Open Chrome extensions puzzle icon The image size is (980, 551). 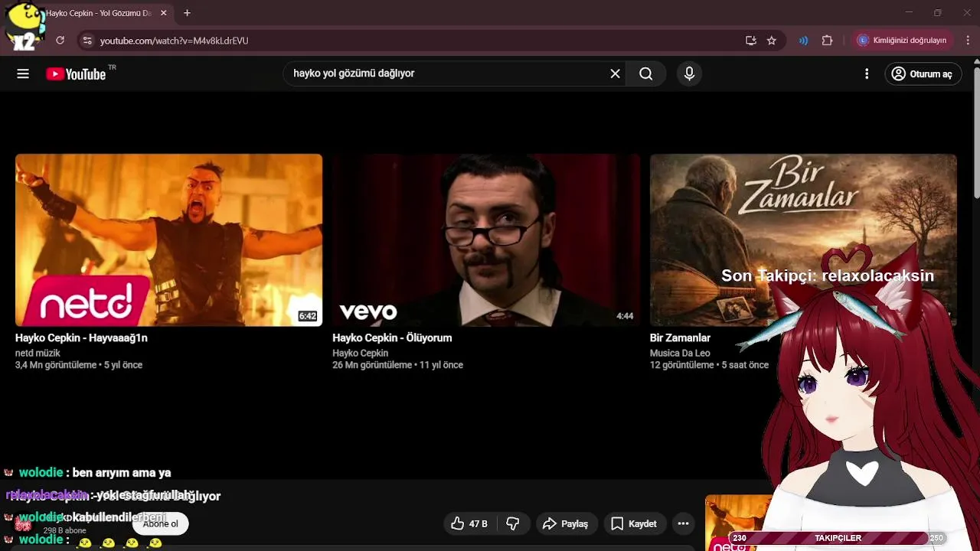click(x=827, y=41)
